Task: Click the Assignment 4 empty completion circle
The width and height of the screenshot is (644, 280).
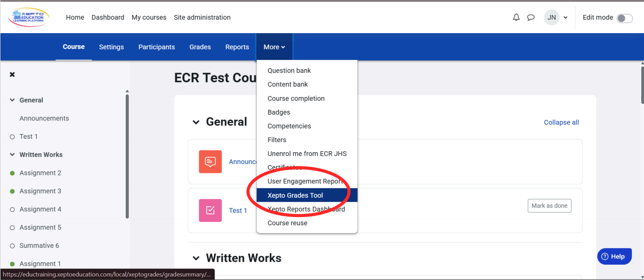Action: coord(12,209)
